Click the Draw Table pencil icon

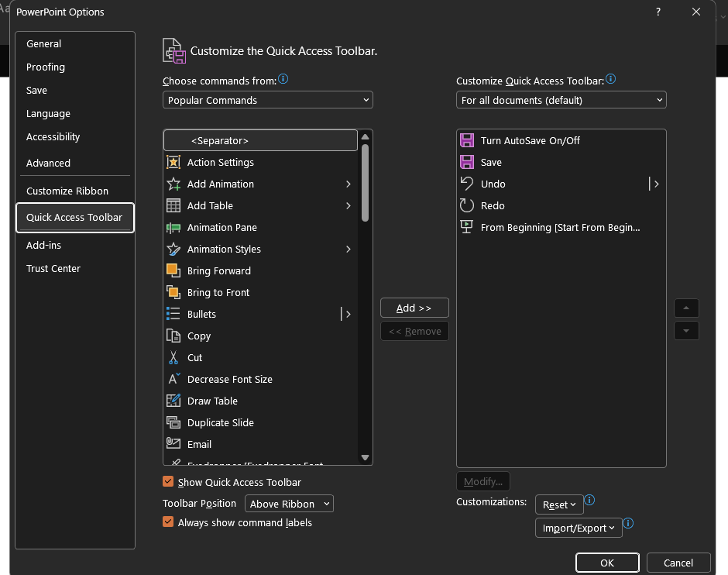pyautogui.click(x=173, y=401)
